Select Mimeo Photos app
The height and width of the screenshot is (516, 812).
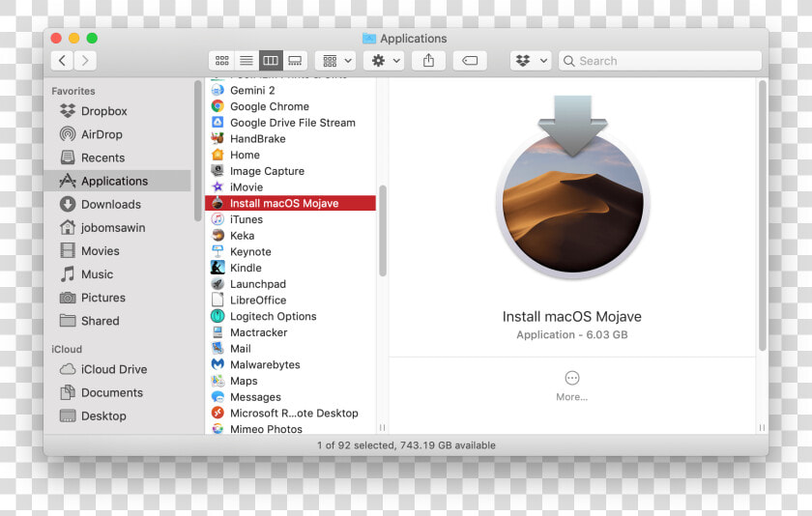click(291, 428)
